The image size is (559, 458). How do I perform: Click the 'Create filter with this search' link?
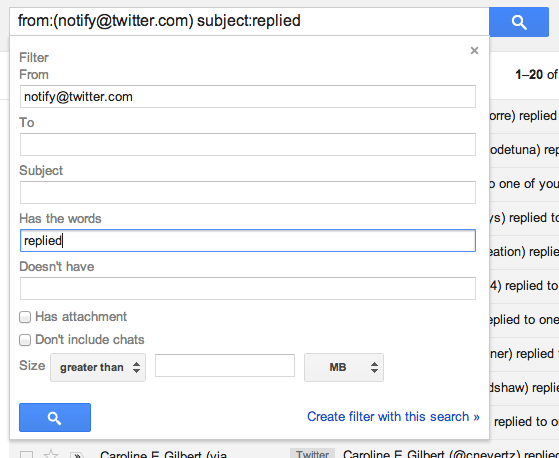(x=393, y=417)
